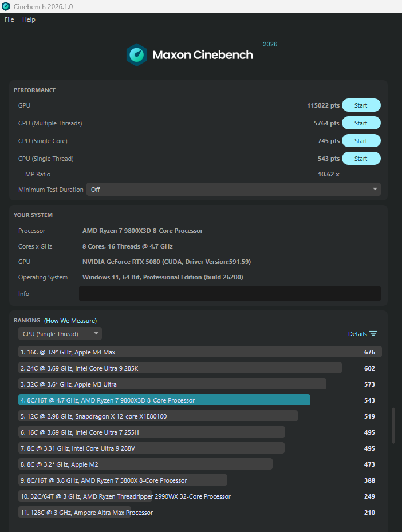This screenshot has width=402, height=532.
Task: Start the CPU Single Thread benchmark
Action: (361, 159)
